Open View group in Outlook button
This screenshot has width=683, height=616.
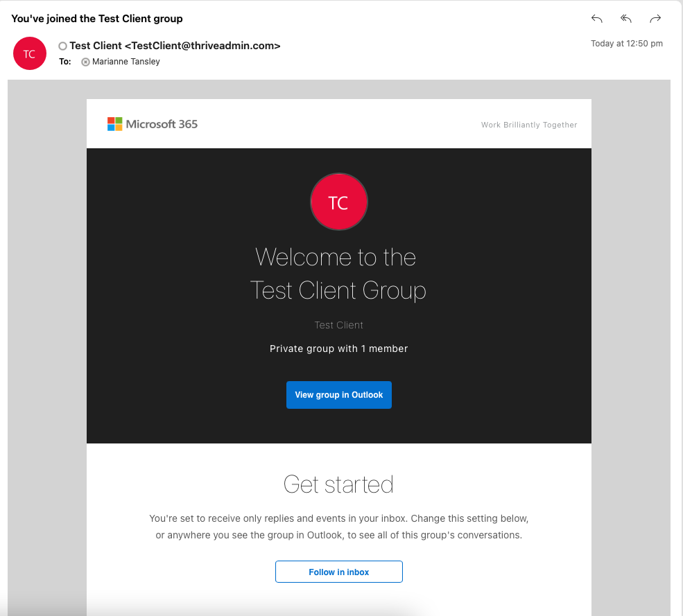click(x=339, y=395)
